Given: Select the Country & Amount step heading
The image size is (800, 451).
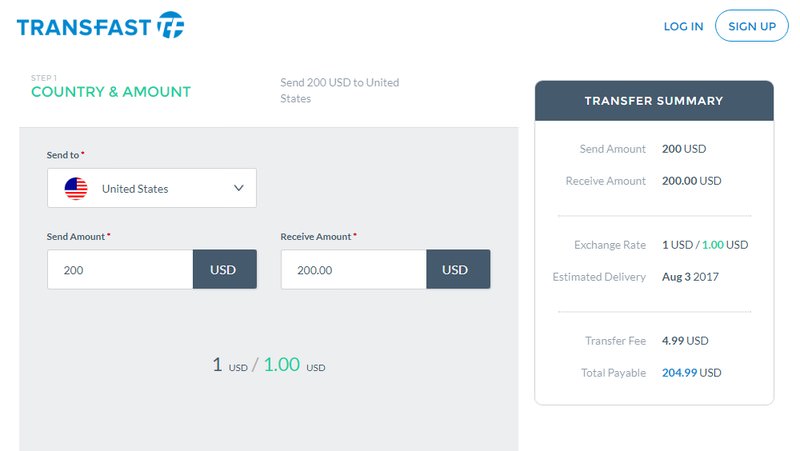Looking at the screenshot, I should coord(111,92).
